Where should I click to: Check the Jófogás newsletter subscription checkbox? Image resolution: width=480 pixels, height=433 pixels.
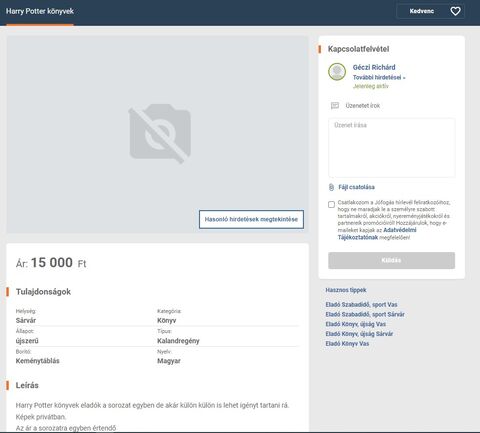[x=331, y=204]
